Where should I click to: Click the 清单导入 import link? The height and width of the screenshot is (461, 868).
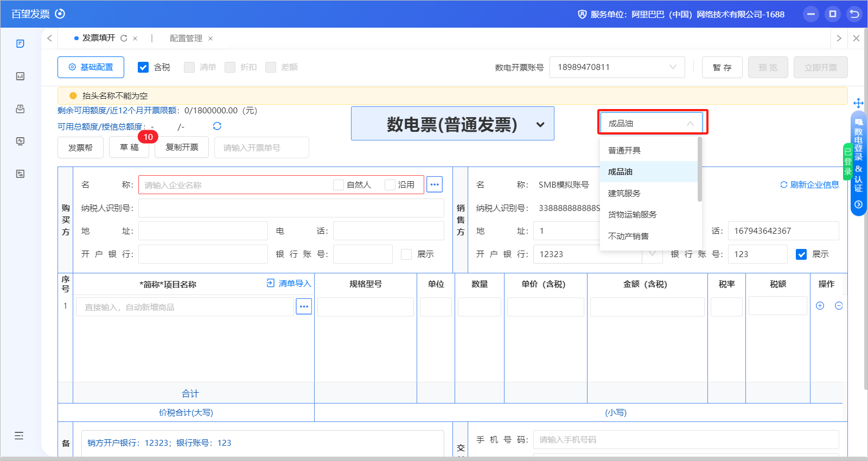point(289,283)
